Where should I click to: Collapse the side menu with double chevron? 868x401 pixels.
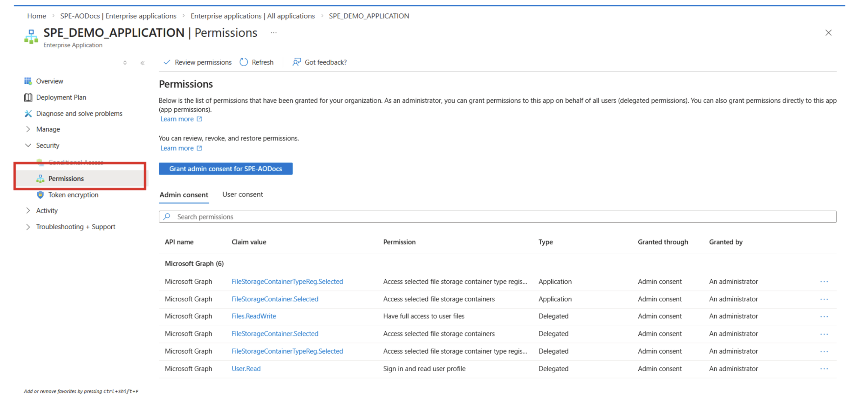point(143,63)
